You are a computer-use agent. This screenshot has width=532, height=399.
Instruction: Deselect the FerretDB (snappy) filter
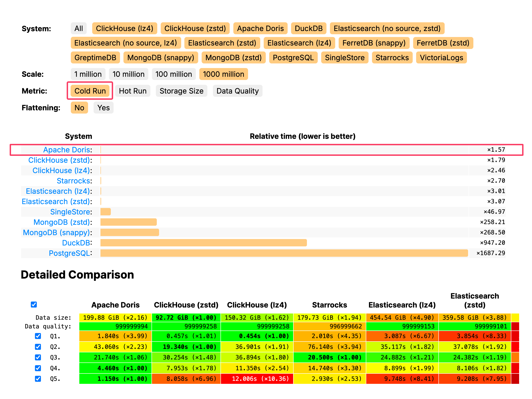374,43
